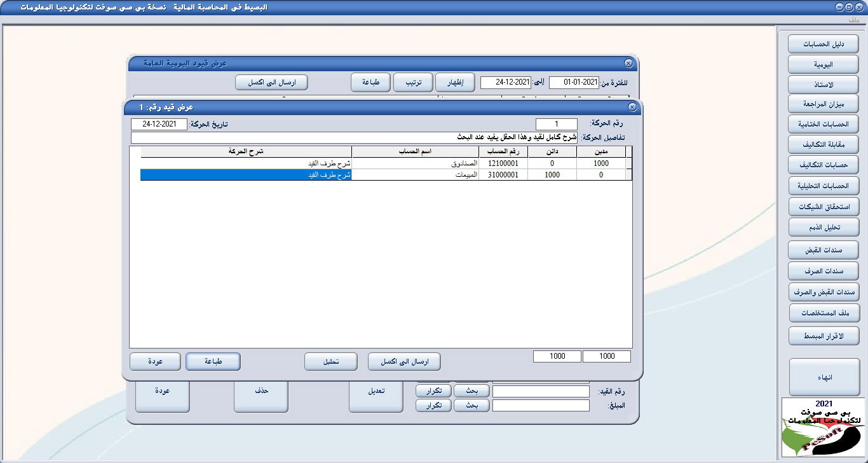Click the ترتيب sort button

(413, 83)
